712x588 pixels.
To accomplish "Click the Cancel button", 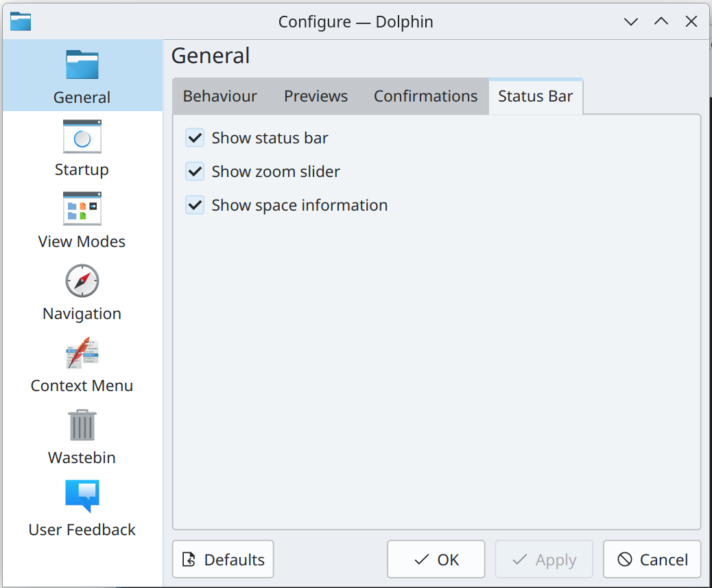I will [652, 560].
